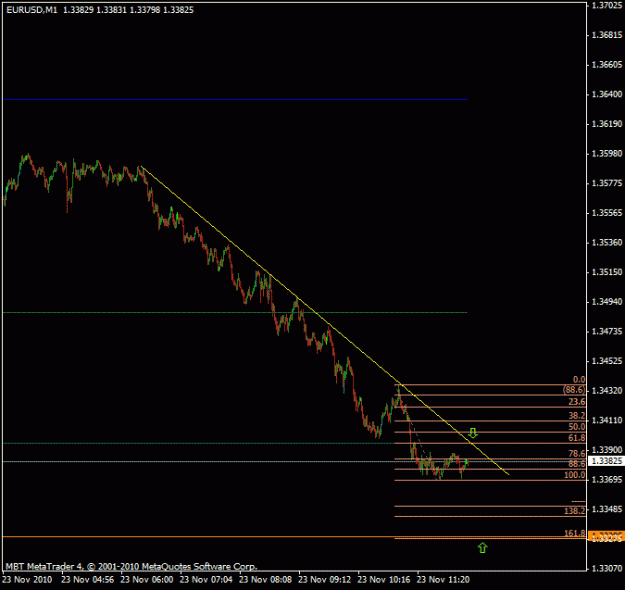Select the blue horizontal line near 1.36400
Screen dimensions: 625x590
235,99
